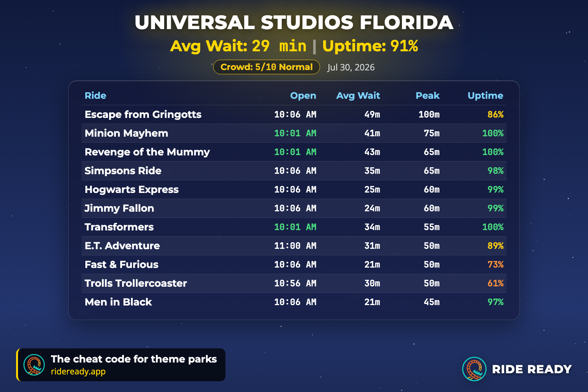Click the 30m average wait for Trolls Trollercoaster
Screen dimensions: 588x392
pos(372,283)
